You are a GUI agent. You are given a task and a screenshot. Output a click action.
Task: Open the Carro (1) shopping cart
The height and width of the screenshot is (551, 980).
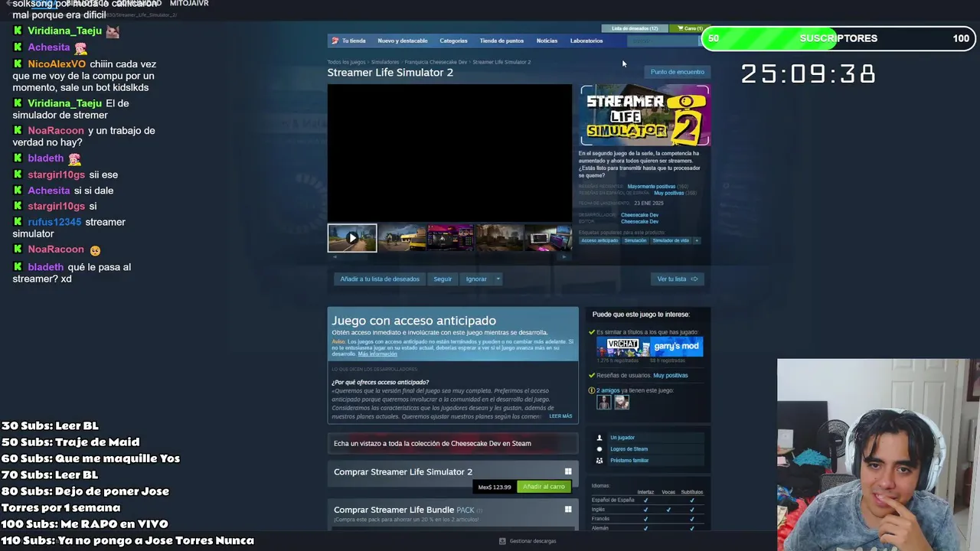pos(690,28)
